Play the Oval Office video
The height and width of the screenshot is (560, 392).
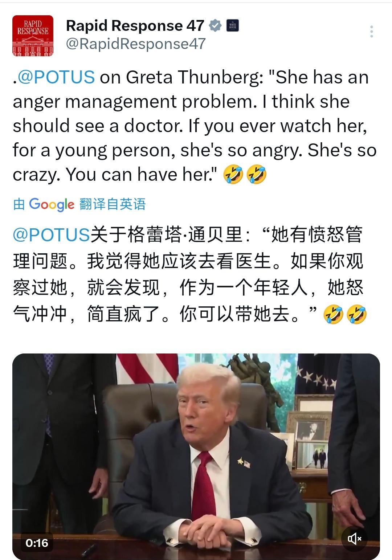(196, 457)
